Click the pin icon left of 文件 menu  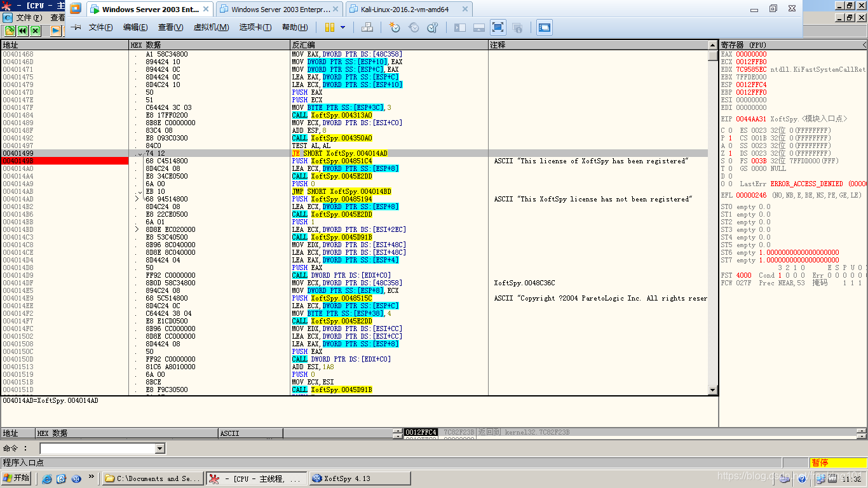(76, 27)
